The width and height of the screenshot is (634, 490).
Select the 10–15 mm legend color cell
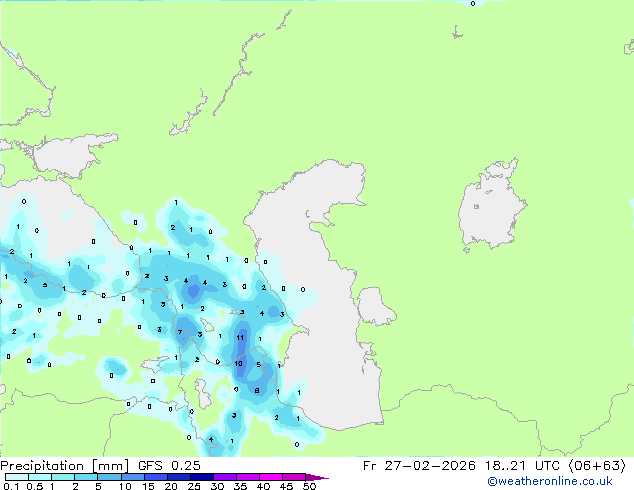(x=133, y=477)
